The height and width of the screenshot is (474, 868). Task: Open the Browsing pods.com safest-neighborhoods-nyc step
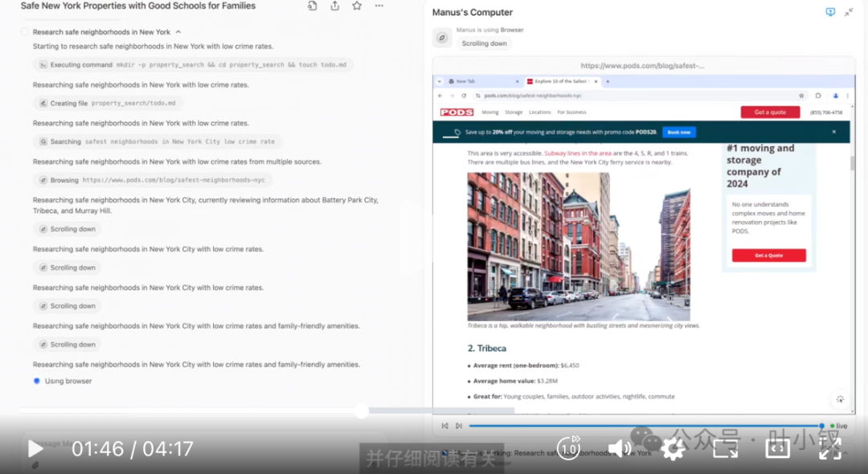tap(153, 180)
